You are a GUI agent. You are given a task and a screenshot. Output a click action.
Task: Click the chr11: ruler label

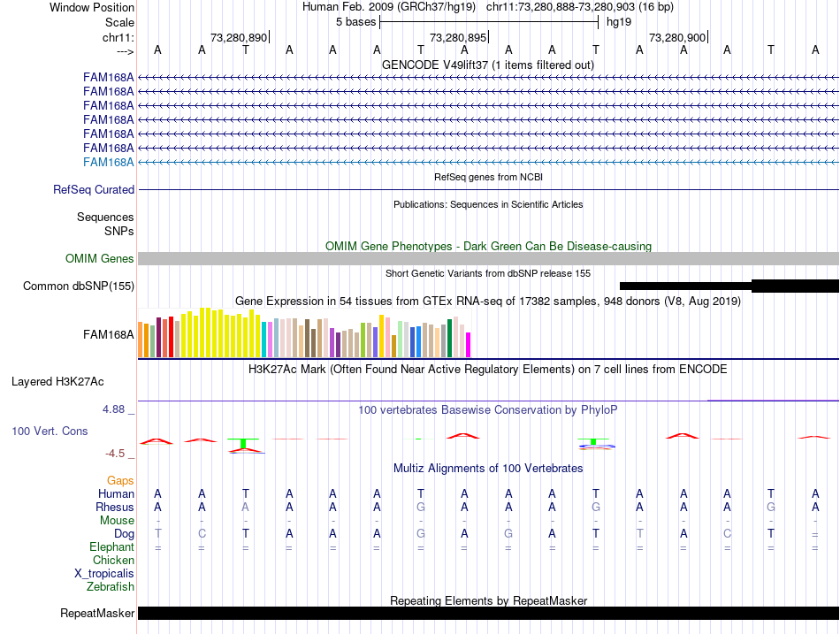tap(118, 37)
